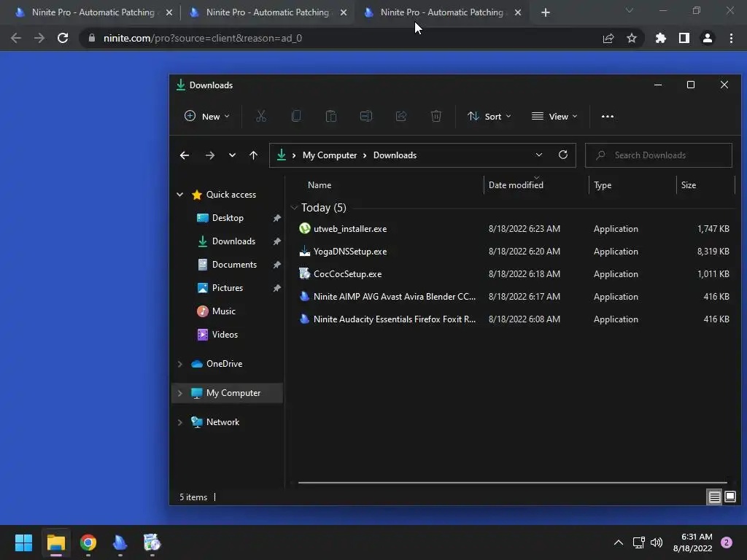Refresh the Downloads folder view
The height and width of the screenshot is (560, 747).
563,155
